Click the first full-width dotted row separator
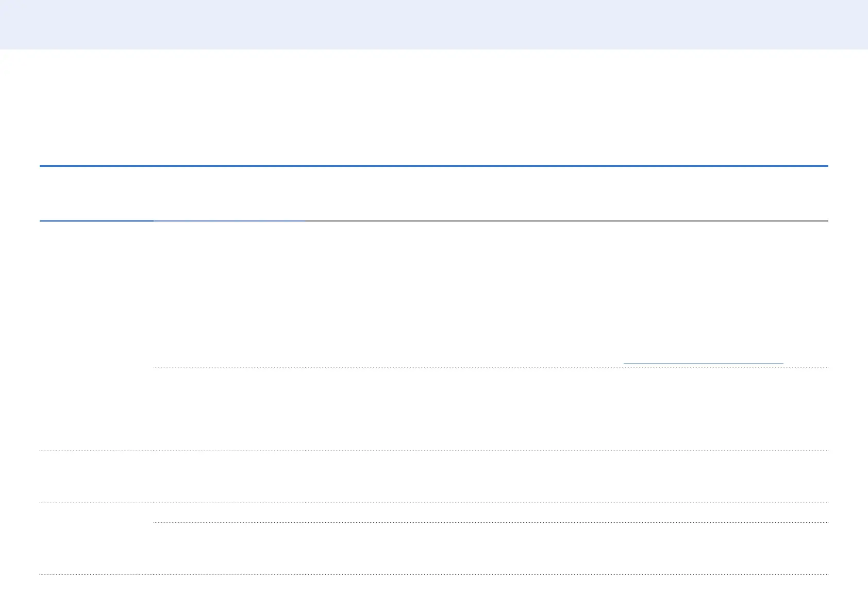The image size is (868, 614). (434, 451)
